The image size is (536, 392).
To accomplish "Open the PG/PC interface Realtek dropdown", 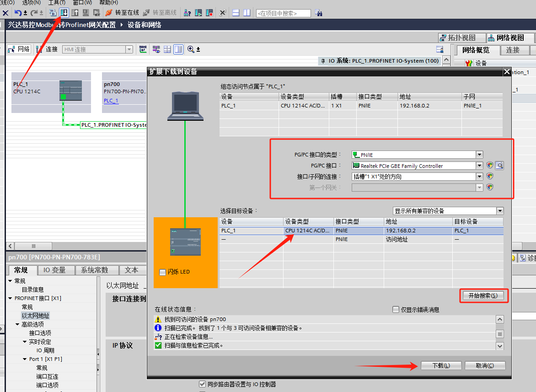I will (x=479, y=166).
